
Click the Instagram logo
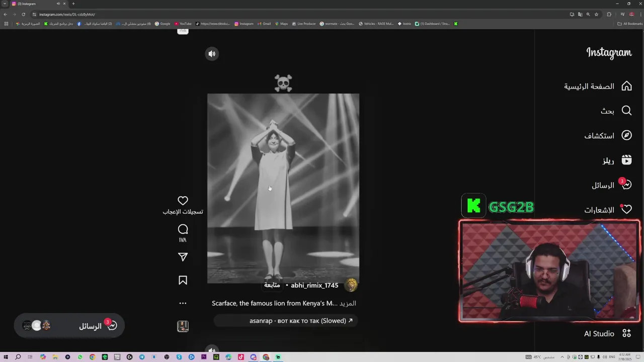609,53
